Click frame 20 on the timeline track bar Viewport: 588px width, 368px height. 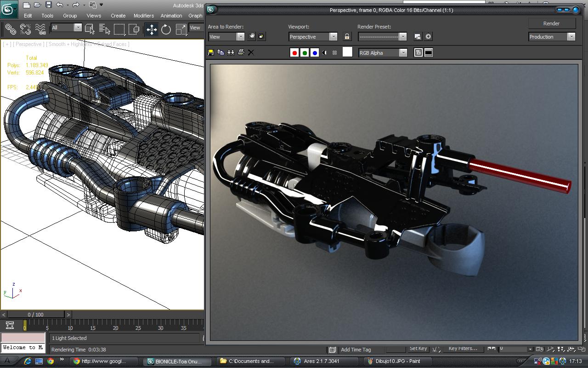pos(115,325)
